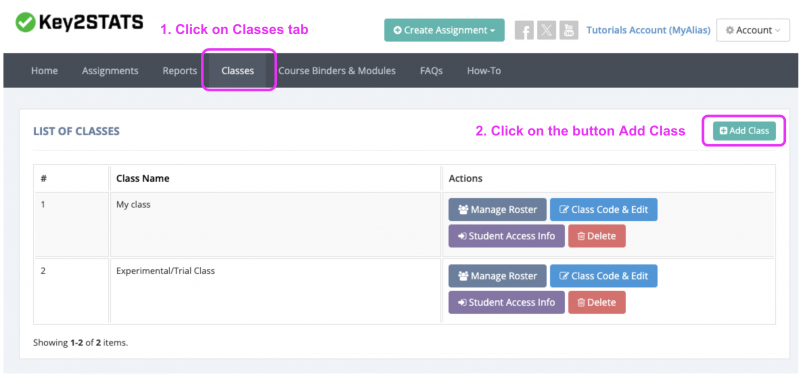This screenshot has width=800, height=375.
Task: Delete the Experimental/Trial Class
Action: [x=597, y=302]
